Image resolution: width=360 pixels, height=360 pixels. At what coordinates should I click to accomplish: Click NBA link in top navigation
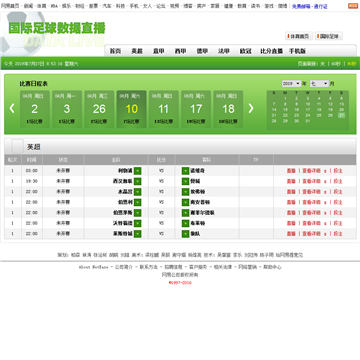(54, 6)
